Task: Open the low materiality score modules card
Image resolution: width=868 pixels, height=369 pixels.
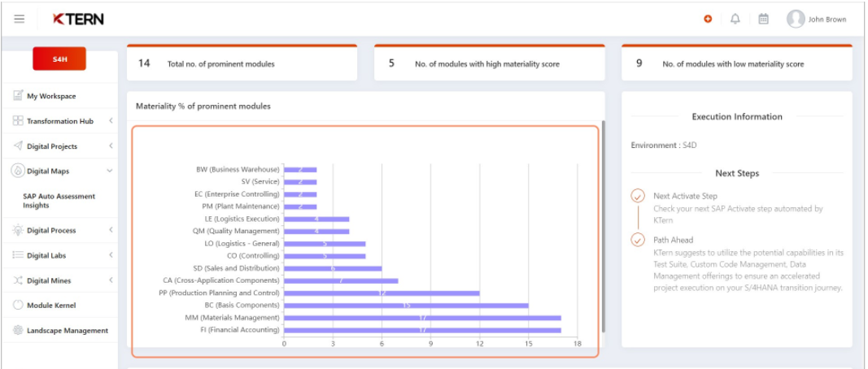Action: 737,63
